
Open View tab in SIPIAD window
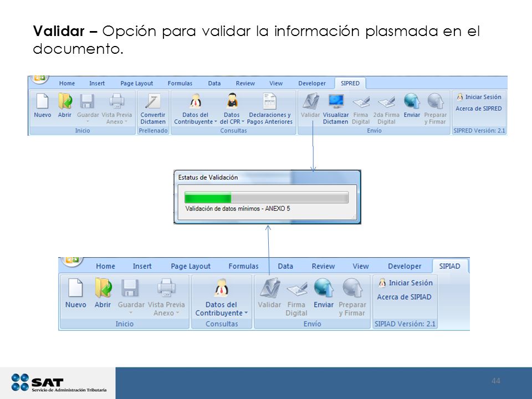(x=361, y=267)
